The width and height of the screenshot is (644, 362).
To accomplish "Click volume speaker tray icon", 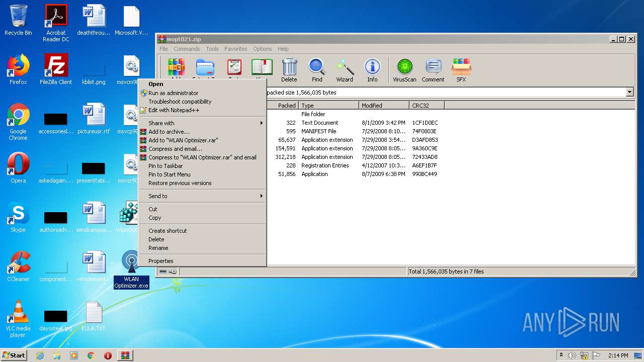I will click(572, 355).
